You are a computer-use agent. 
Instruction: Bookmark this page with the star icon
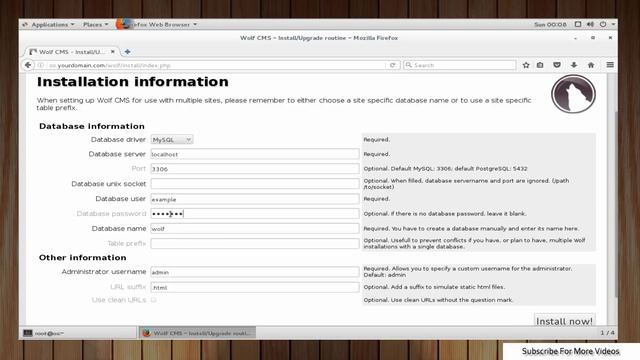[x=526, y=65]
